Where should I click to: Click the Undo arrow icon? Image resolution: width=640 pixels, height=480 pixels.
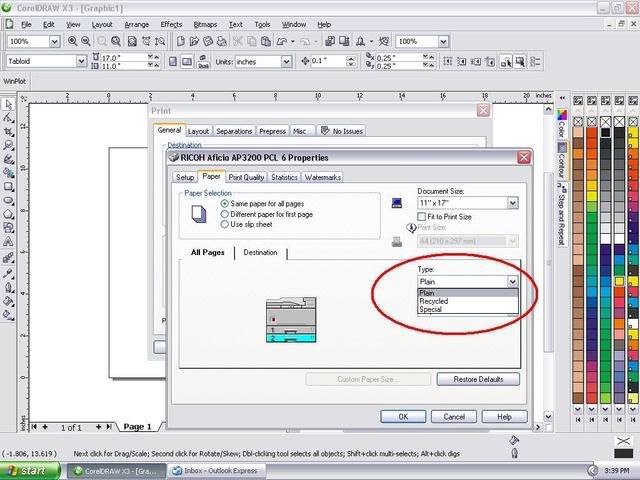click(282, 41)
